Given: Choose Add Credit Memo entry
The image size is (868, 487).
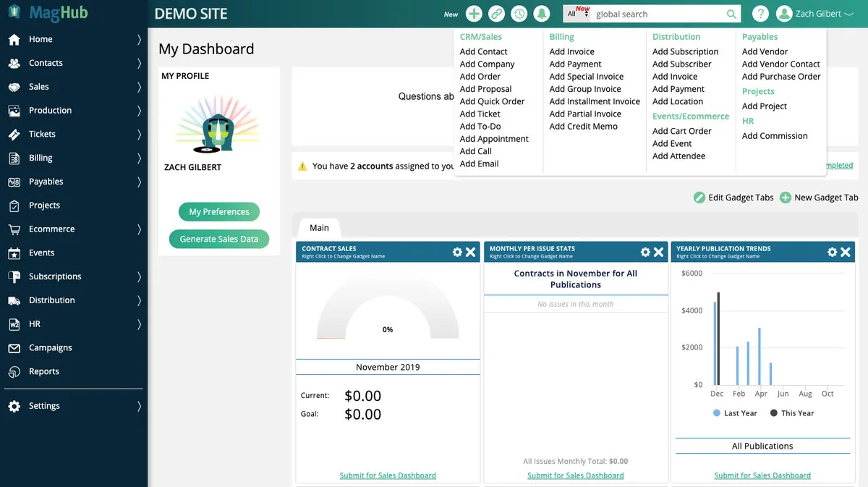Looking at the screenshot, I should click(x=583, y=127).
